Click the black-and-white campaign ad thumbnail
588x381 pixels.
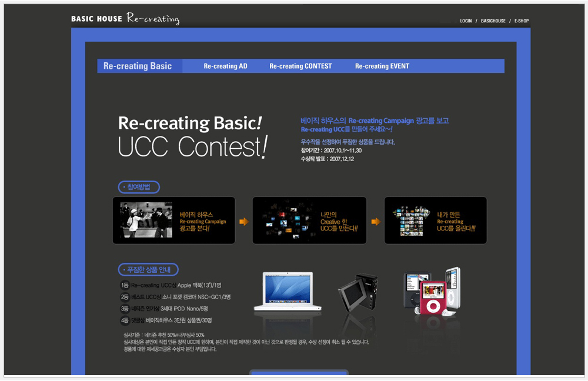point(146,220)
